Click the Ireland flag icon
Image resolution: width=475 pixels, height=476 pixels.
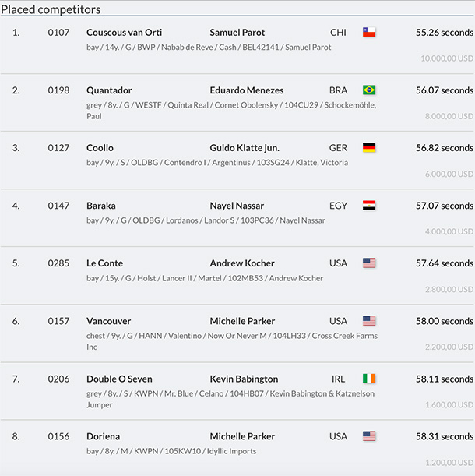[369, 379]
